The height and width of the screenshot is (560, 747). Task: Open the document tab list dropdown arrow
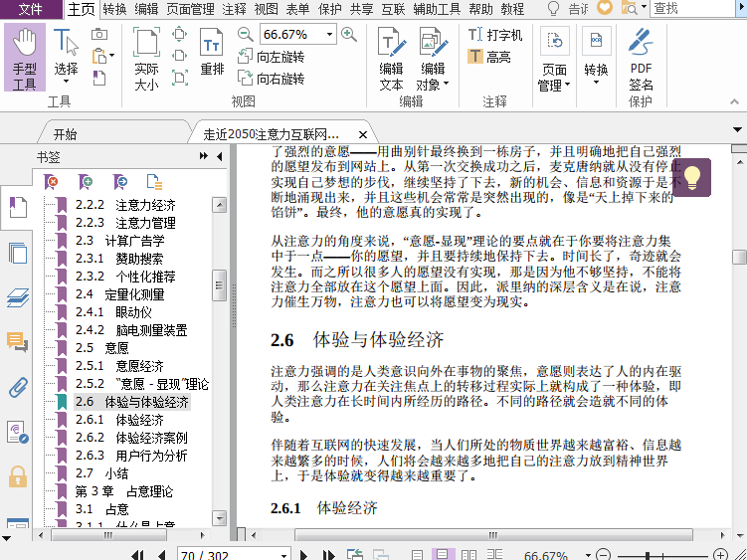coord(737,129)
